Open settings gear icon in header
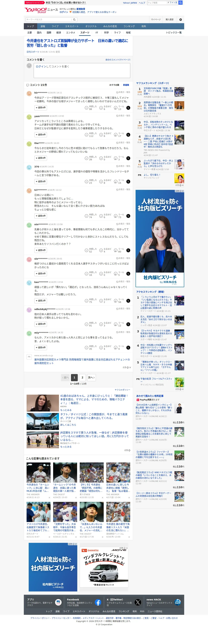Viewport: 208px width, 644px height. pyautogui.click(x=180, y=19)
